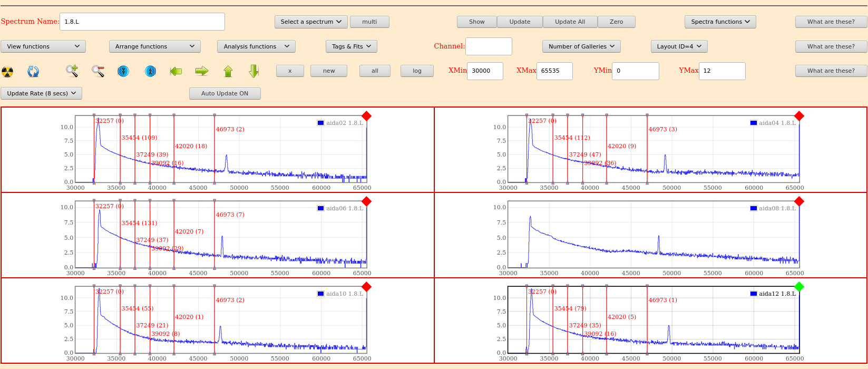
Task: Shift the view with the green left arrow
Action: point(176,71)
